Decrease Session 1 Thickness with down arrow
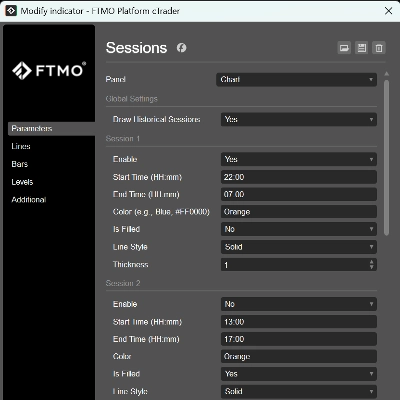The image size is (400, 400). (x=372, y=268)
